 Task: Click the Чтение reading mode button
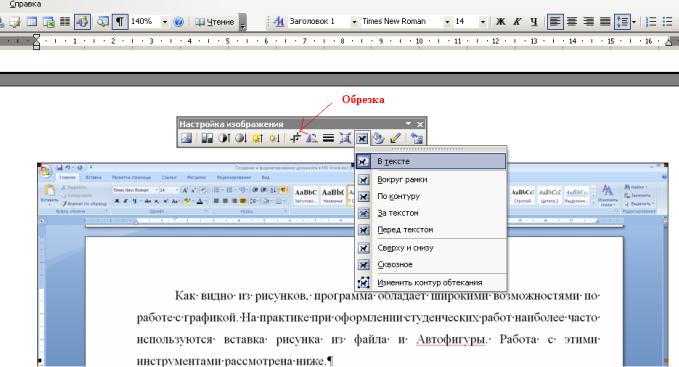(215, 22)
